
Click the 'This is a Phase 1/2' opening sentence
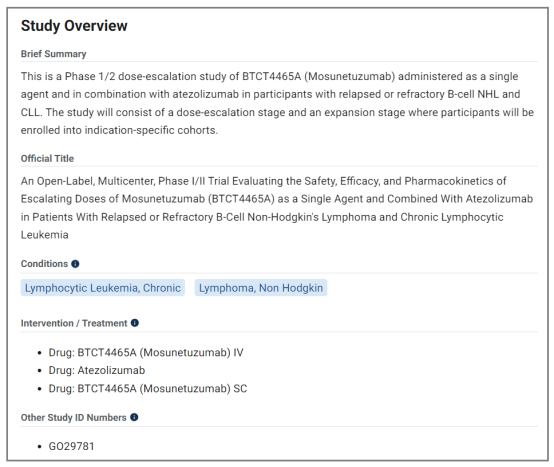(68, 76)
